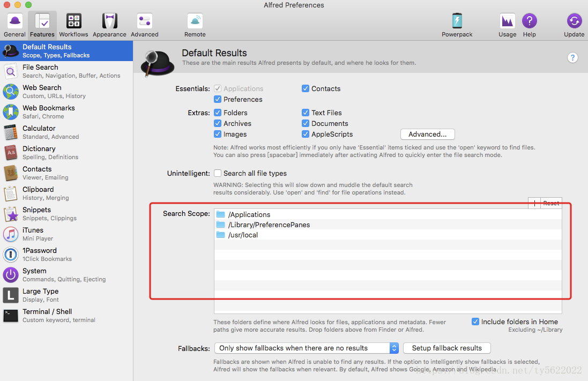Select File Search in the sidebar
This screenshot has height=381, width=588.
(66, 71)
